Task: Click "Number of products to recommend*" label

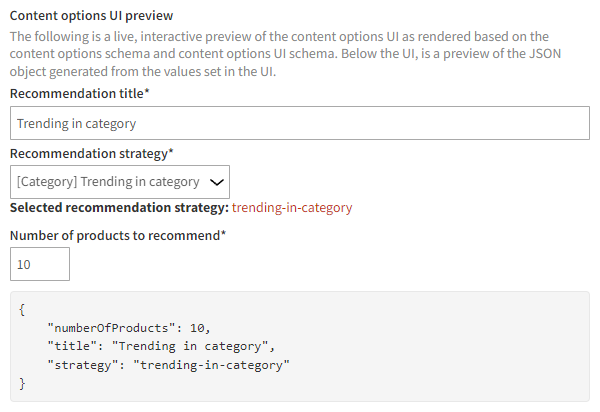Action: click(x=118, y=235)
